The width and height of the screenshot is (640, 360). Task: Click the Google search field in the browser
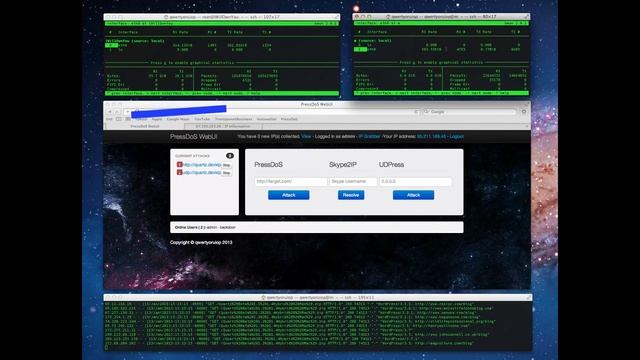469,111
